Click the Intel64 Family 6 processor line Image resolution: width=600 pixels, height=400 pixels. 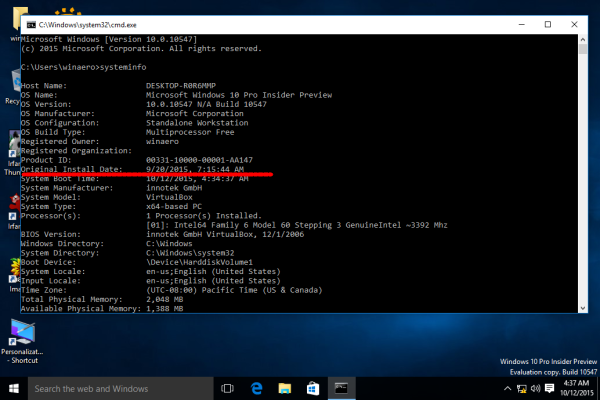[x=297, y=225]
